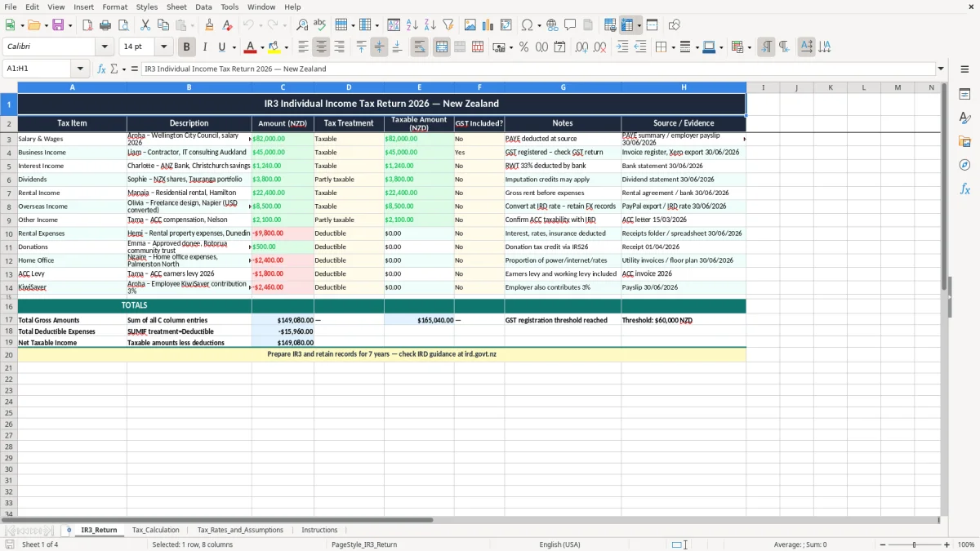Print the spreadsheet

pyautogui.click(x=105, y=25)
